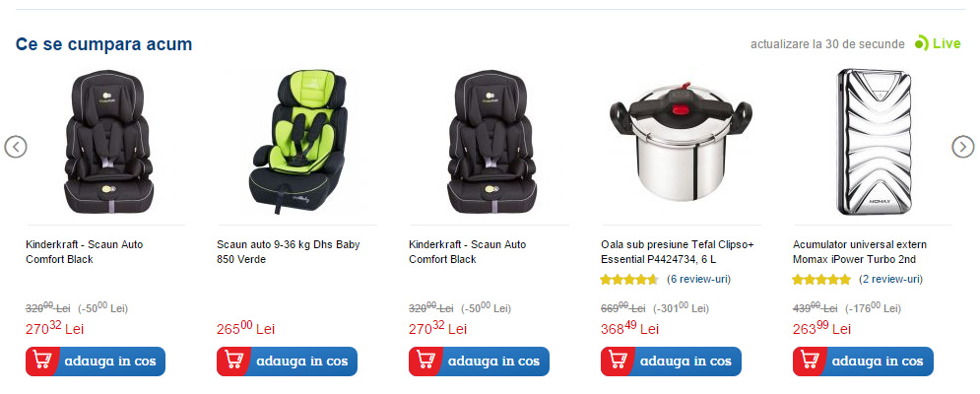
Task: Add the first Kinderkraft Comfort Black to cart
Action: click(x=96, y=361)
